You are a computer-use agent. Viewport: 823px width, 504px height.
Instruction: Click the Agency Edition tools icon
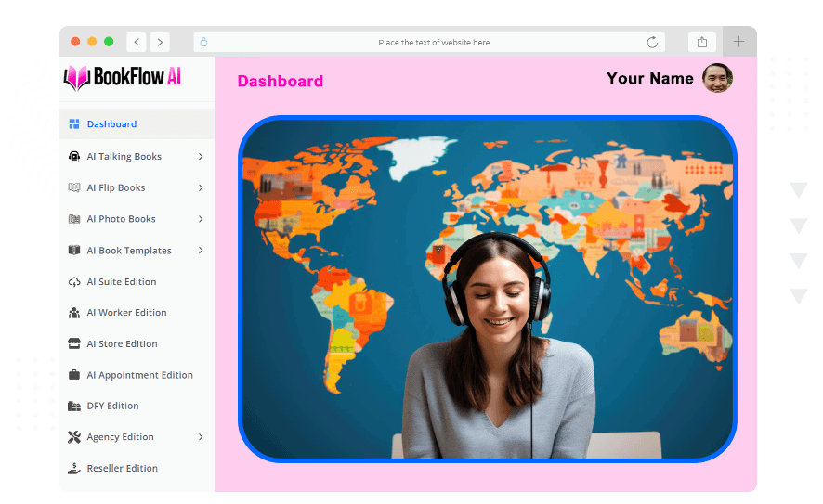coord(74,437)
